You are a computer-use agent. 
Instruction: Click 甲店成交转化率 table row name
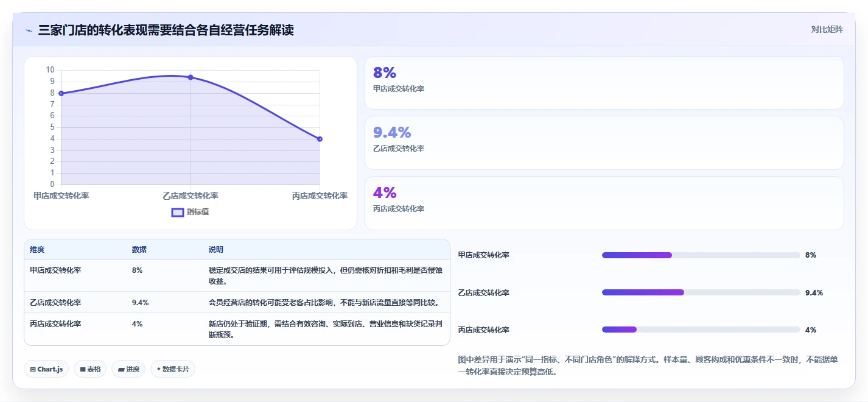point(55,270)
